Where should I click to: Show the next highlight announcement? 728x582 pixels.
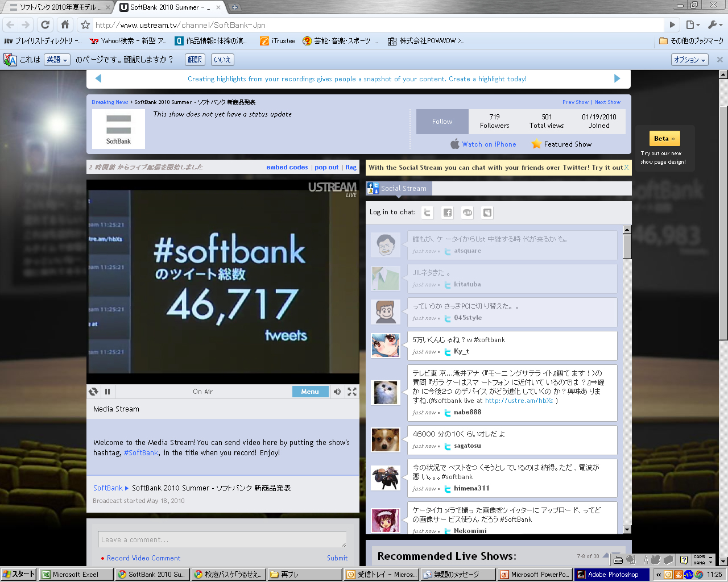617,79
